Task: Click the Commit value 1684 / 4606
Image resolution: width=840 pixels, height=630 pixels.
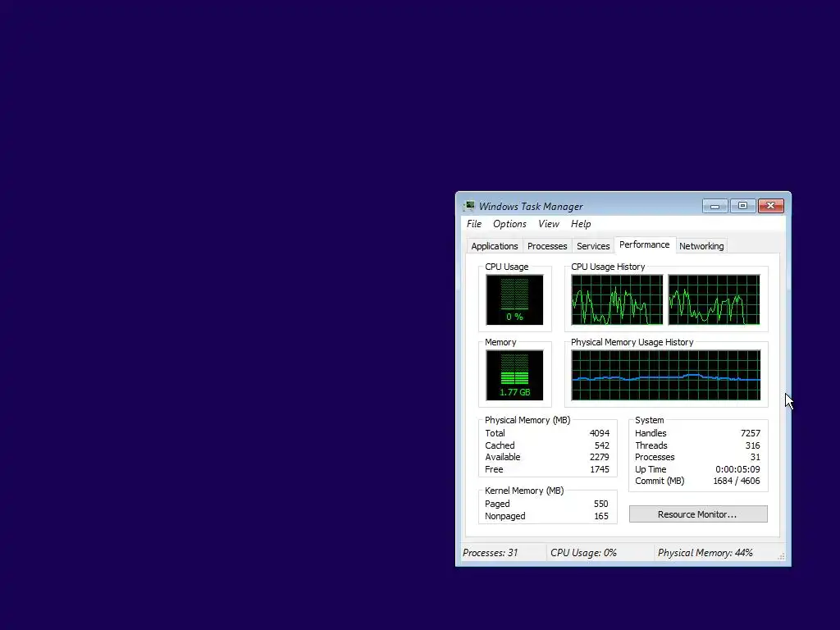Action: (x=737, y=481)
